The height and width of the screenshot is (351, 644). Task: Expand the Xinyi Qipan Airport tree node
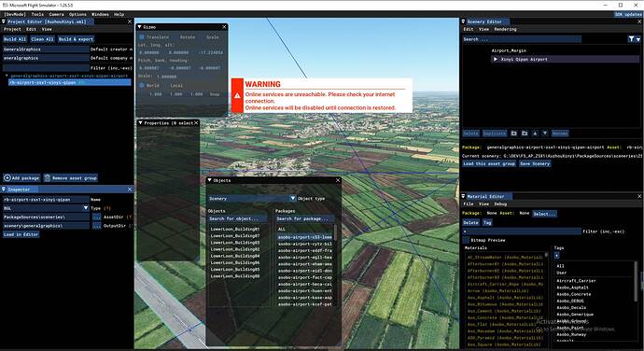point(496,59)
